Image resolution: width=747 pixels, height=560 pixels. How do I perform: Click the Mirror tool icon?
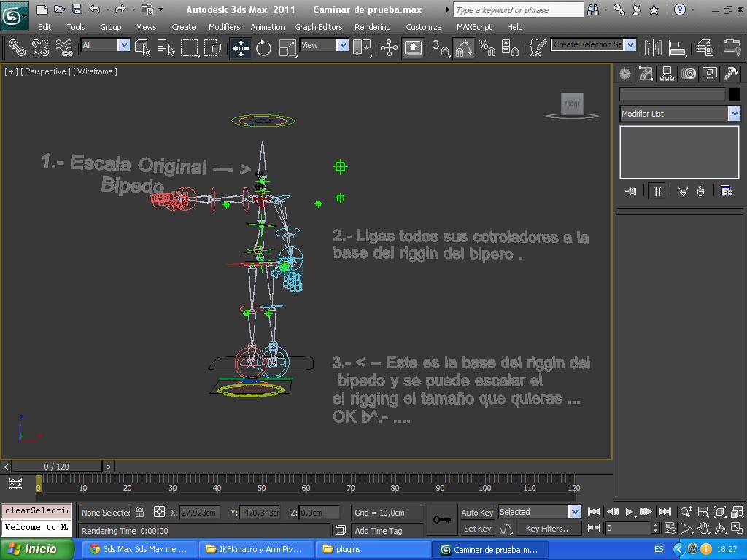654,48
